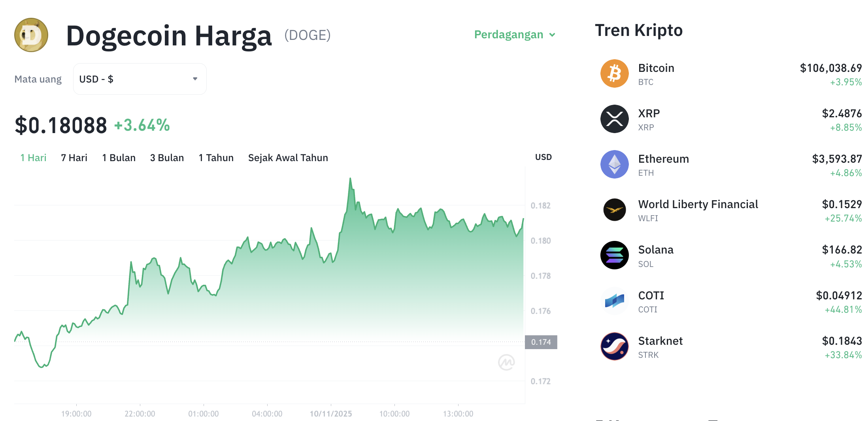Click the Starknet STRK logo

point(614,346)
